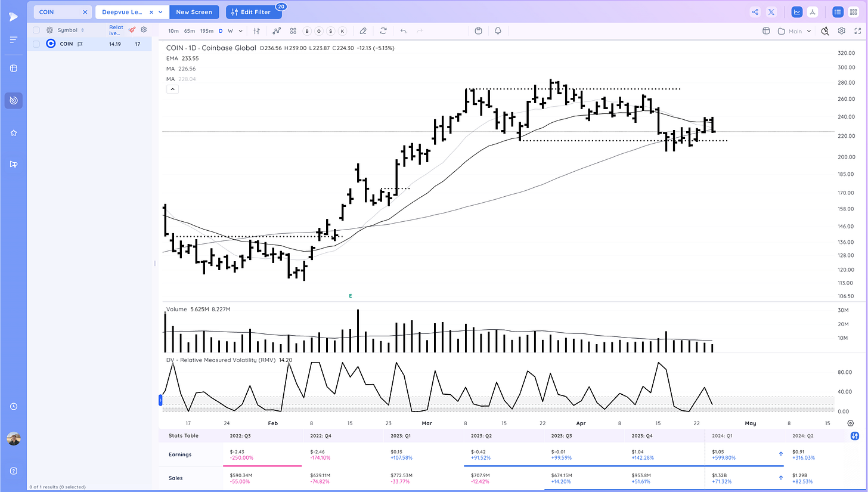Toggle the O circle button

pyautogui.click(x=319, y=31)
